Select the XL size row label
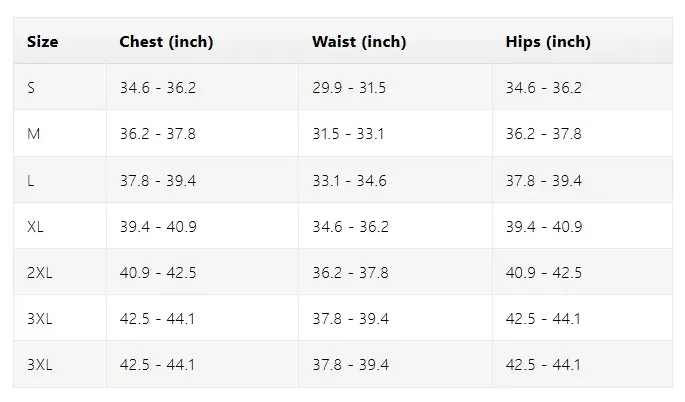The height and width of the screenshot is (402, 685). pos(36,227)
